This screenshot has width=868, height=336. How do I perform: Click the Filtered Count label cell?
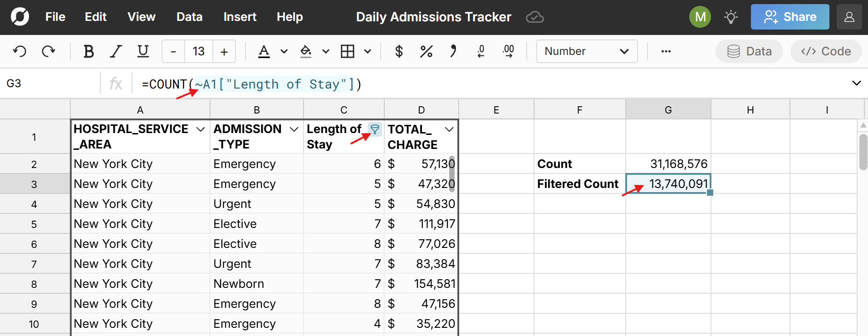[x=580, y=184]
